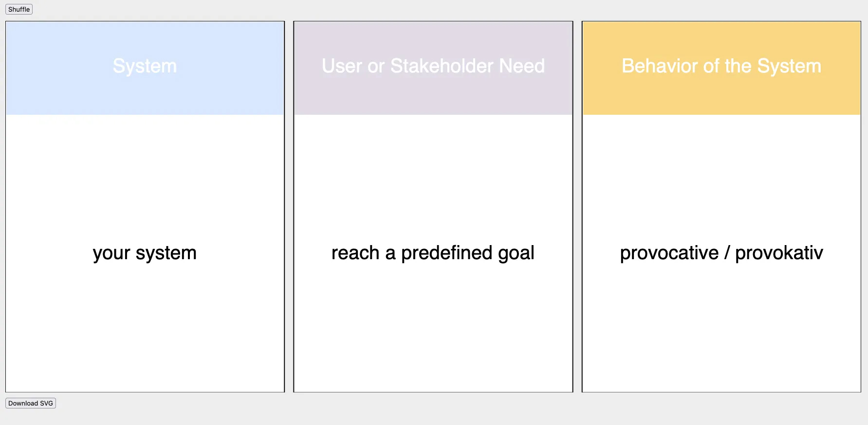Click the 'Behavior of the System' heading
868x425 pixels.
point(721,66)
